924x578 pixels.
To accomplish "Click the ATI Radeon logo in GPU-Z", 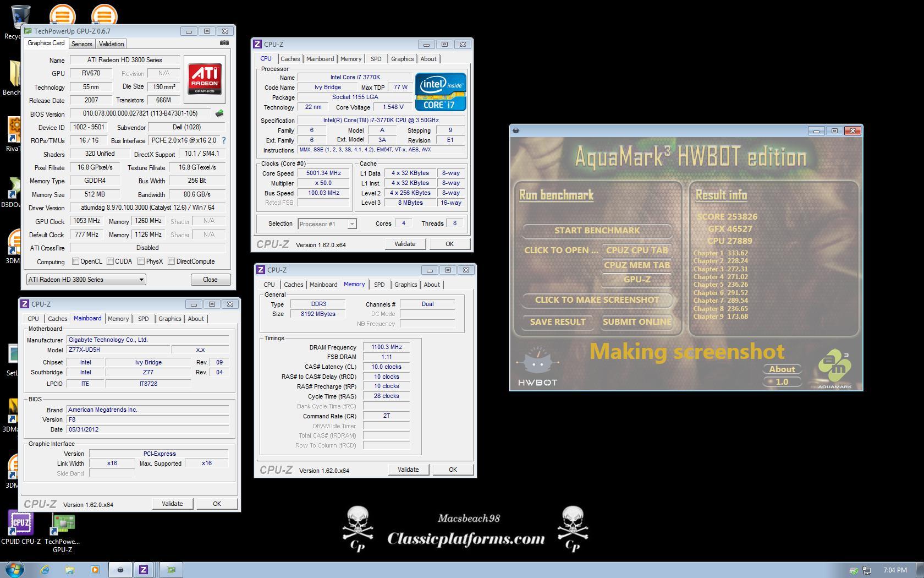I will (205, 79).
